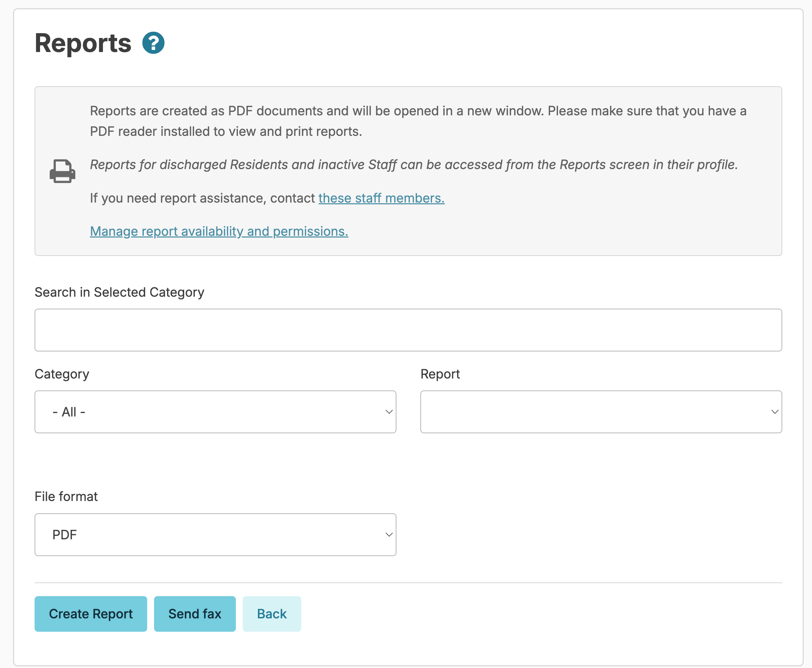Click the italic discharged Residents note text
Image resolution: width=812 pixels, height=668 pixels.
tap(414, 165)
